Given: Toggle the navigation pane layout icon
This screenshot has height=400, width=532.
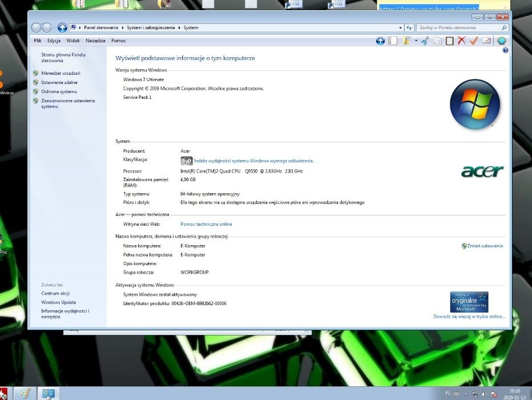Looking at the screenshot, I should tap(393, 41).
